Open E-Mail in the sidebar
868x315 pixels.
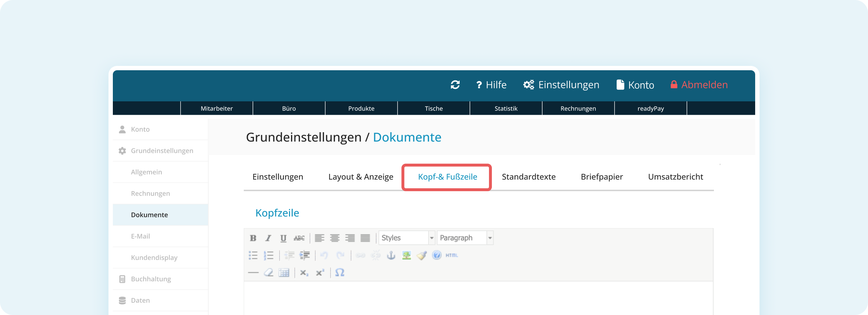tap(161, 236)
